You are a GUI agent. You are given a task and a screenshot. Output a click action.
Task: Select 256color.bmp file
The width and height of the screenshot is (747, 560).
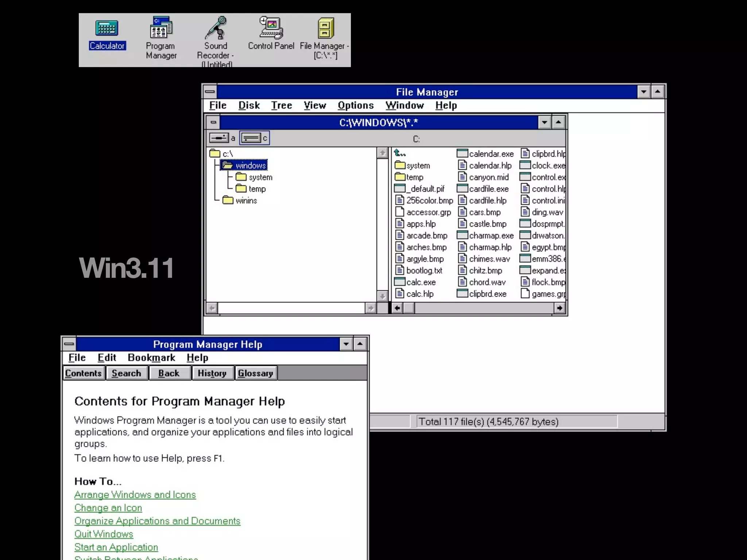click(x=425, y=201)
